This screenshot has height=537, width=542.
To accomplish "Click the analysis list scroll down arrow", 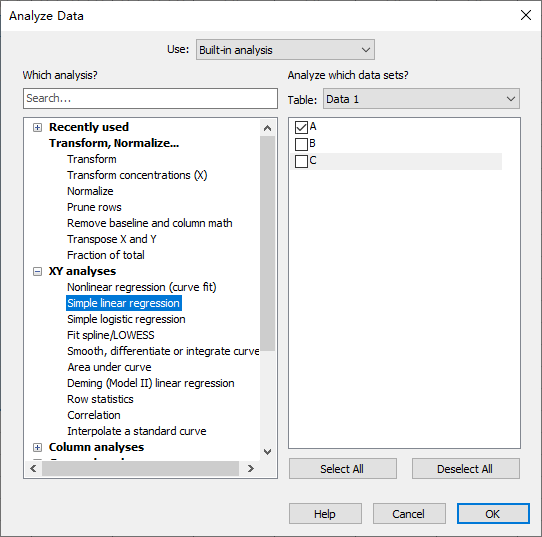I will coord(267,452).
